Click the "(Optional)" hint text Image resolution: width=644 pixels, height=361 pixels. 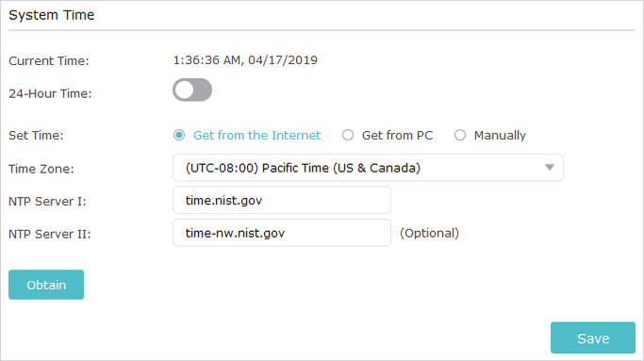tap(430, 233)
